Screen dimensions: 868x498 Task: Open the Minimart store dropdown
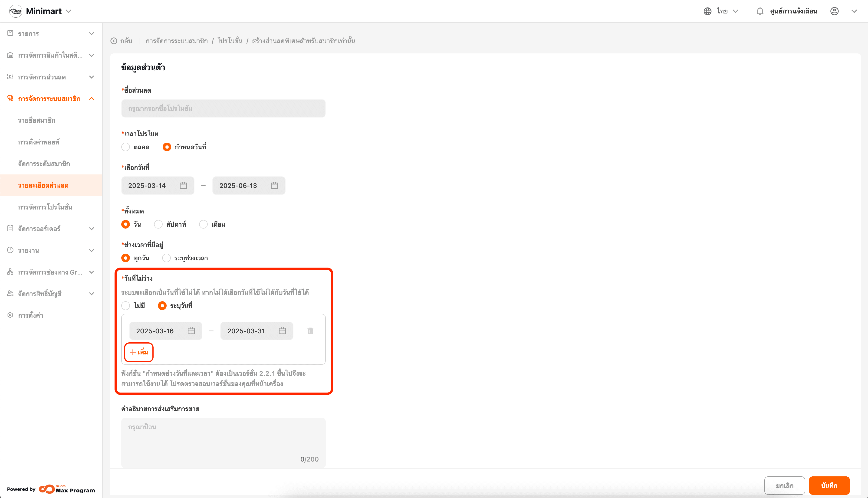pos(68,11)
